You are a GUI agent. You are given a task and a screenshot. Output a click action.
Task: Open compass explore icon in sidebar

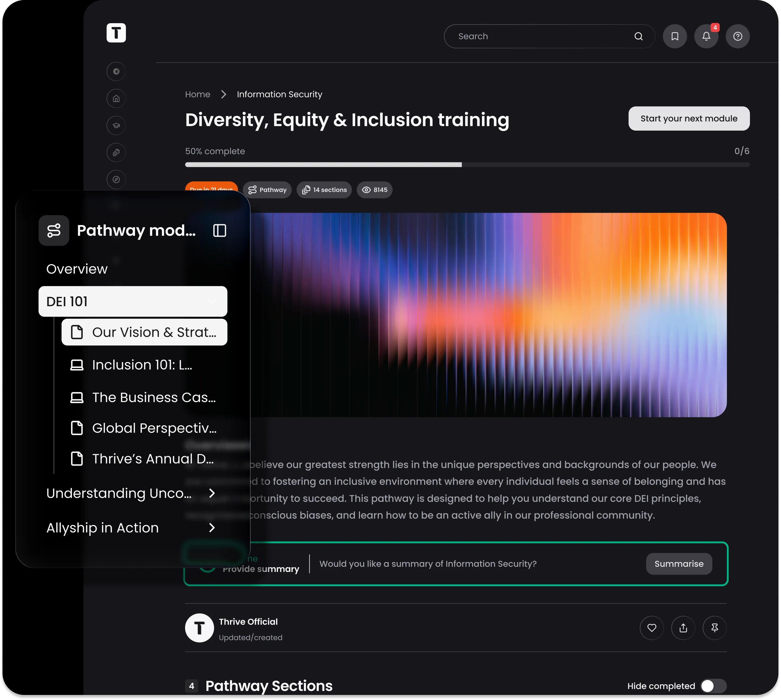[116, 179]
